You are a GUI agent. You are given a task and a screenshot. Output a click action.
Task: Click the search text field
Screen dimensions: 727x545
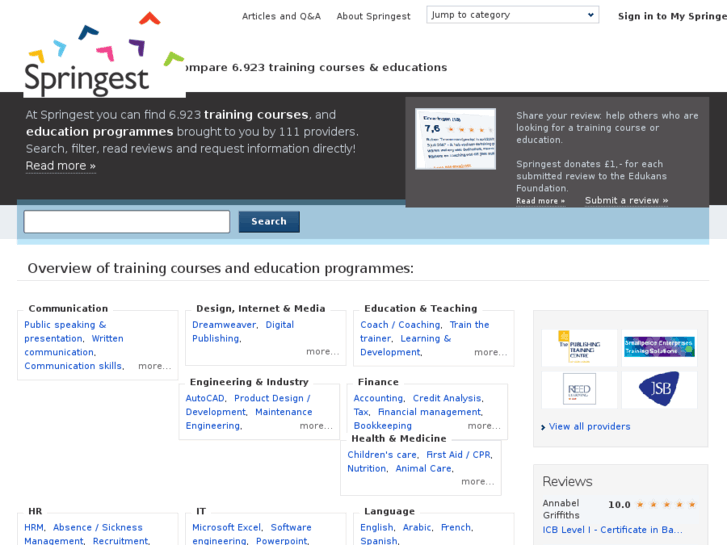127,222
